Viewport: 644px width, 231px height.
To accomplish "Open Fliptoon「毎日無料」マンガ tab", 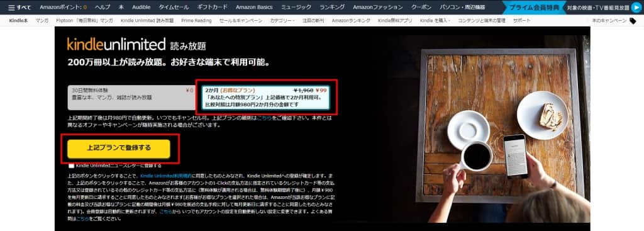I will (x=84, y=21).
